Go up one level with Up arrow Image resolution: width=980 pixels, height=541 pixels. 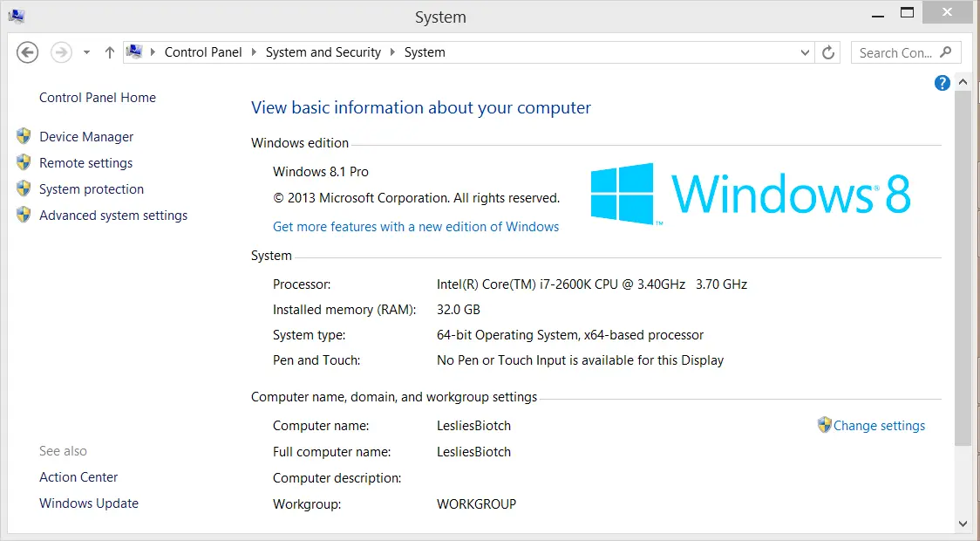coord(110,52)
